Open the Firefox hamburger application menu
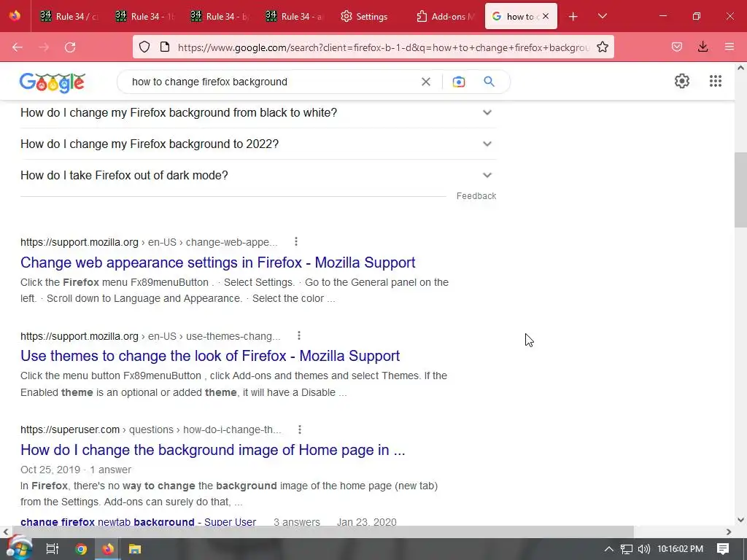Image resolution: width=747 pixels, height=560 pixels. click(x=729, y=47)
